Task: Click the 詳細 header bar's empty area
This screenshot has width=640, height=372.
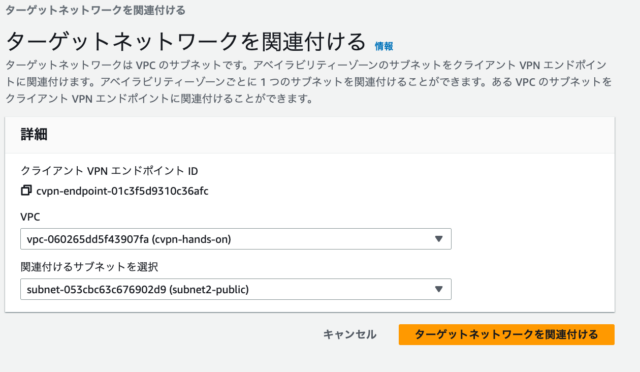Action: (327, 135)
